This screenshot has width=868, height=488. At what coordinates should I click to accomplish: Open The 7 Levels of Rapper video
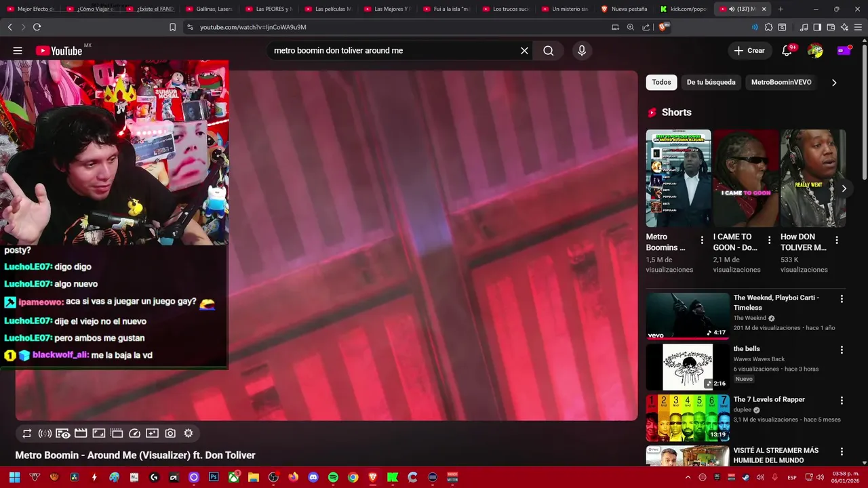pyautogui.click(x=688, y=418)
